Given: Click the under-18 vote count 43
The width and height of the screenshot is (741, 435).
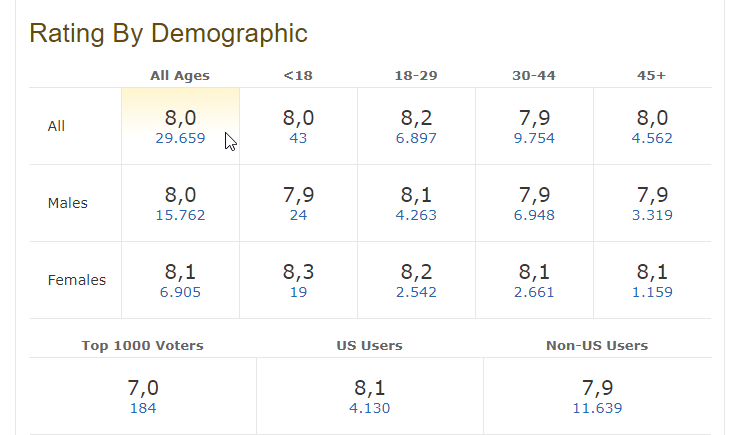Looking at the screenshot, I should pyautogui.click(x=298, y=138).
